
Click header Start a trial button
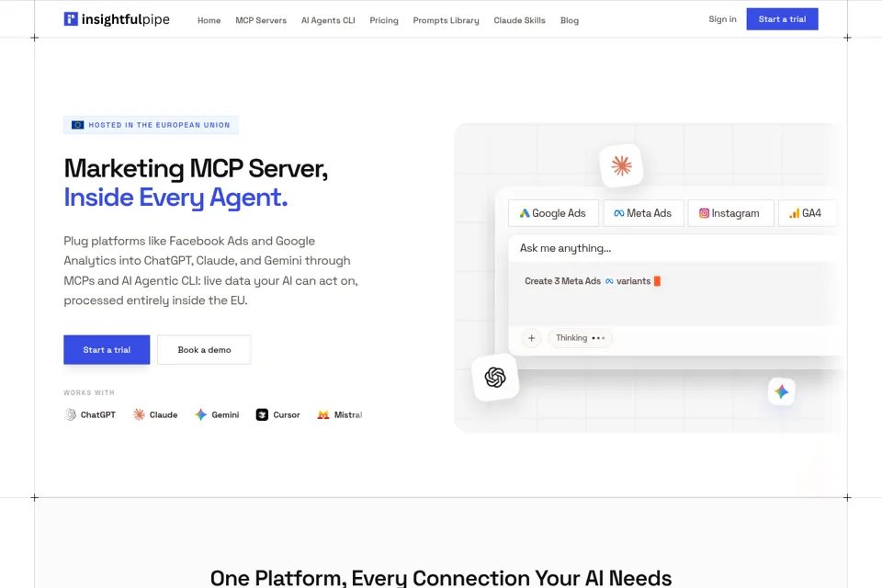pos(783,19)
